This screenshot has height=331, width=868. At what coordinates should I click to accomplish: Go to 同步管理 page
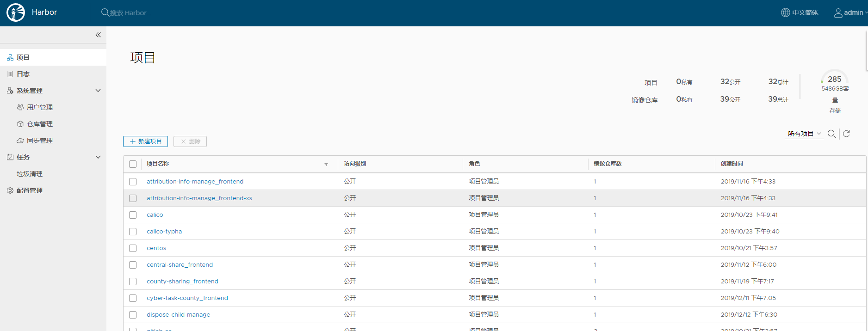pyautogui.click(x=40, y=141)
